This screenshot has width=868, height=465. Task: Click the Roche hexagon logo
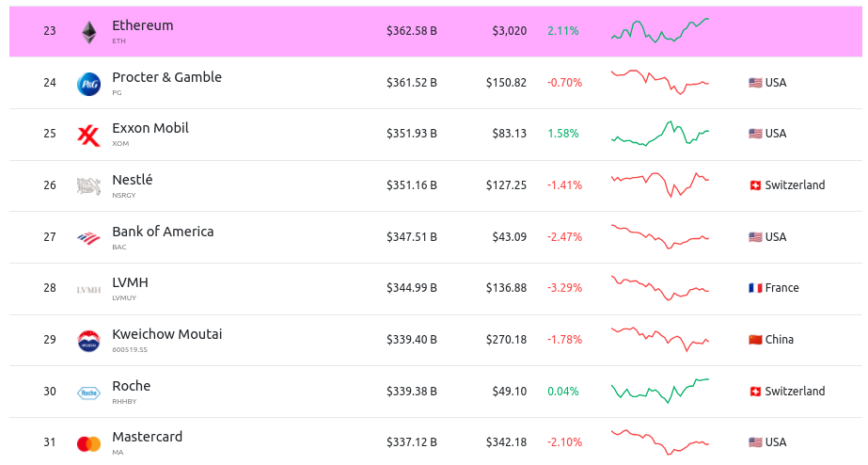coord(88,393)
